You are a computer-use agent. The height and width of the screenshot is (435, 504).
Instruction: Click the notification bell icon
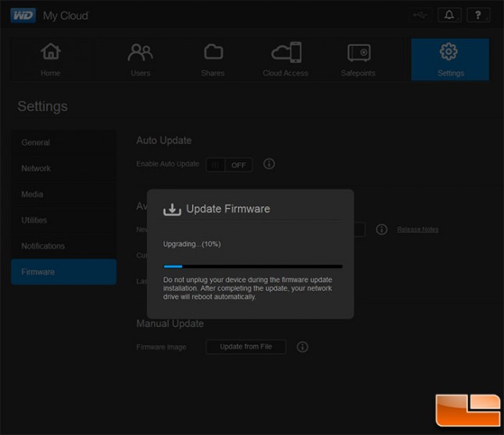449,15
